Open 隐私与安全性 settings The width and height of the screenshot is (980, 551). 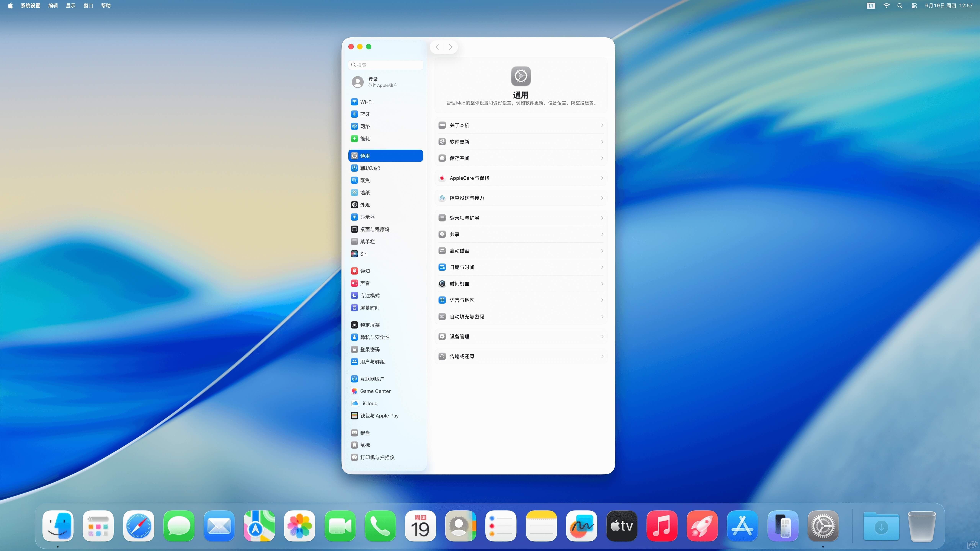385,337
